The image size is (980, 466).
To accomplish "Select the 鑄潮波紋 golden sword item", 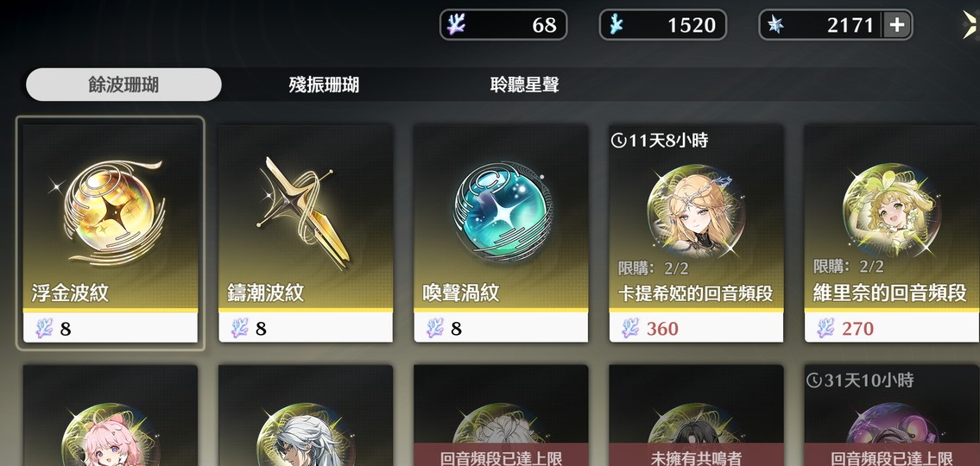I will pyautogui.click(x=306, y=233).
